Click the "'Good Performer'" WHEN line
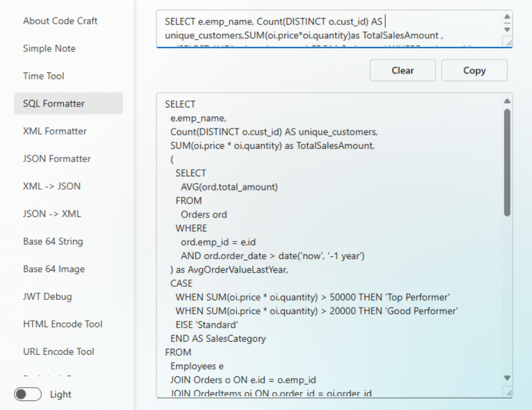Screen dimensions: 532x410 316,311
